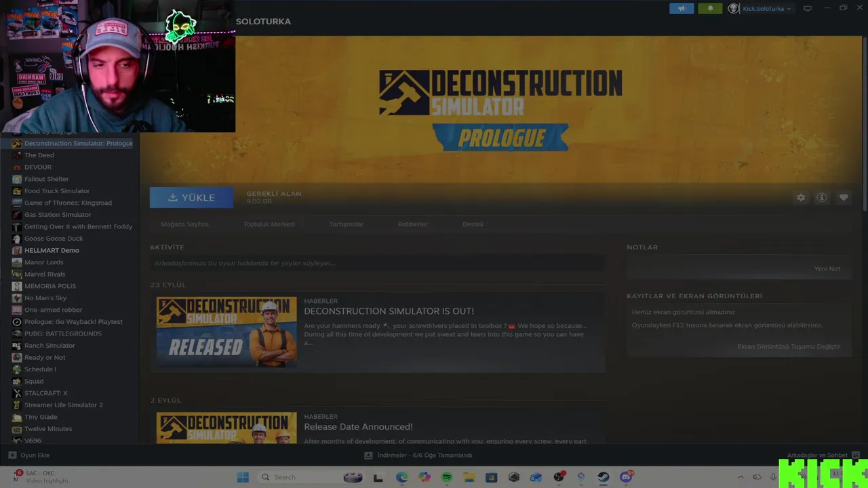Image resolution: width=868 pixels, height=488 pixels.
Task: Open the game settings gear icon
Action: (x=801, y=197)
